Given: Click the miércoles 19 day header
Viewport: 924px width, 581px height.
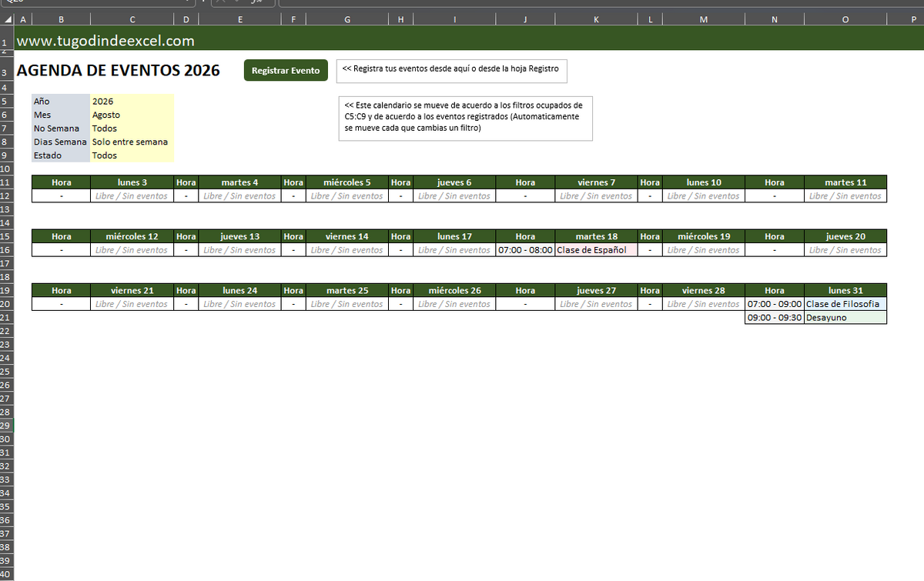Looking at the screenshot, I should pyautogui.click(x=704, y=236).
